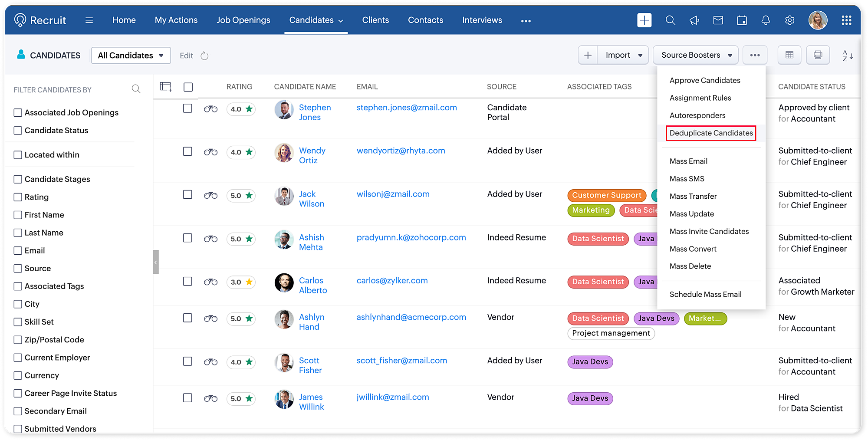Viewport: 868px width, 440px height.
Task: Show notifications via bell icon
Action: [766, 20]
